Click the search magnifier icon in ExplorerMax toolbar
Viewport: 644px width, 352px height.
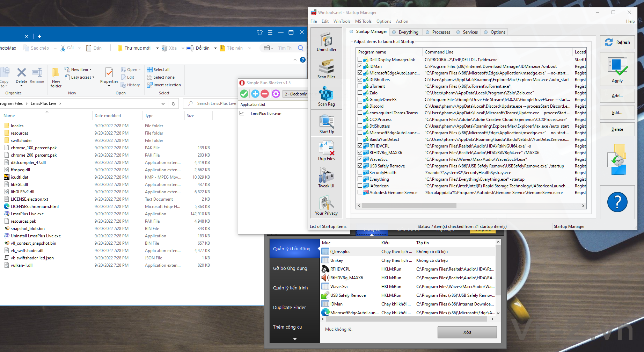pyautogui.click(x=301, y=48)
